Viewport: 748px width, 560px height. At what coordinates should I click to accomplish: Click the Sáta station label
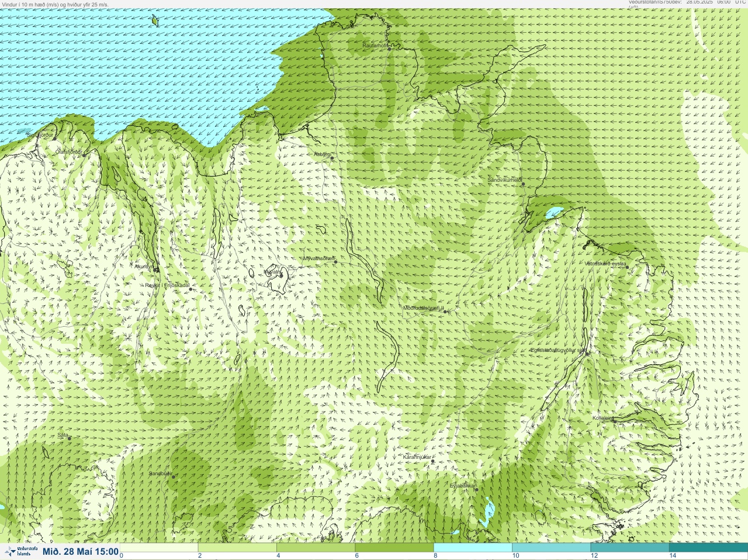point(63,435)
